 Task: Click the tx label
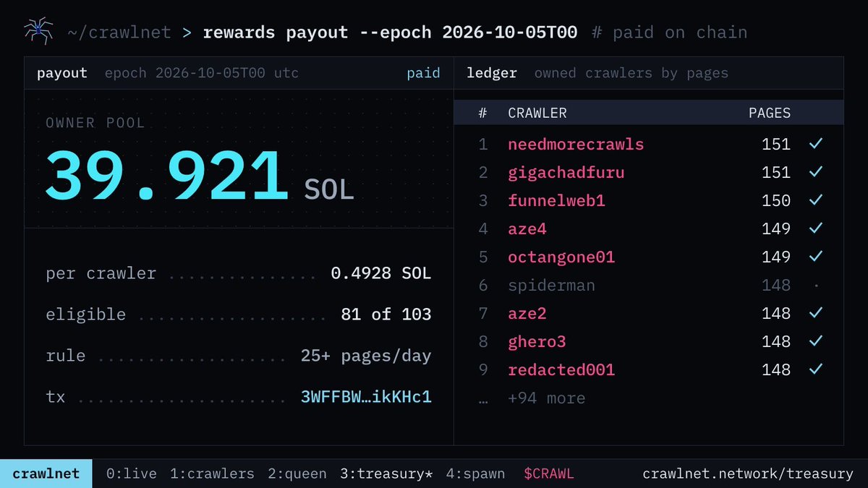[56, 397]
